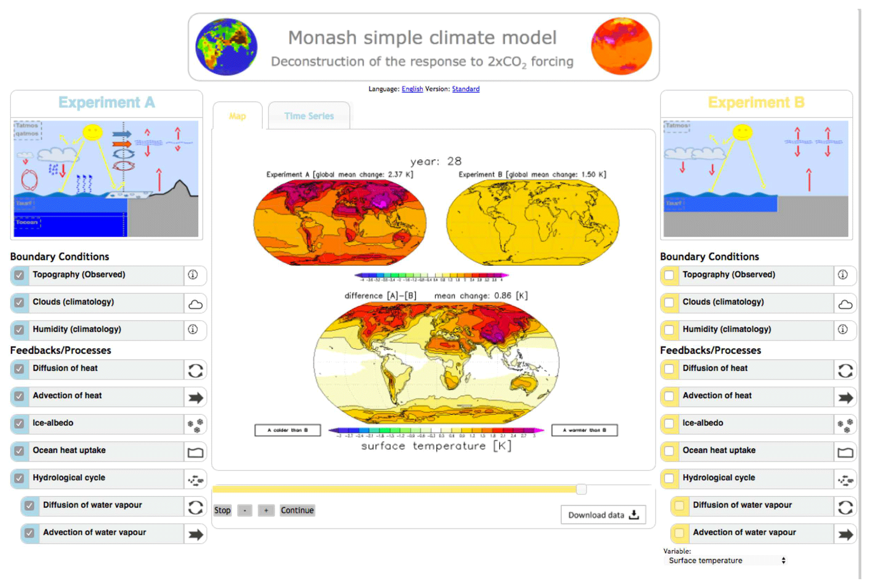Click Hydrological cycle icon in Experiment A
870x588 pixels.
tap(195, 479)
